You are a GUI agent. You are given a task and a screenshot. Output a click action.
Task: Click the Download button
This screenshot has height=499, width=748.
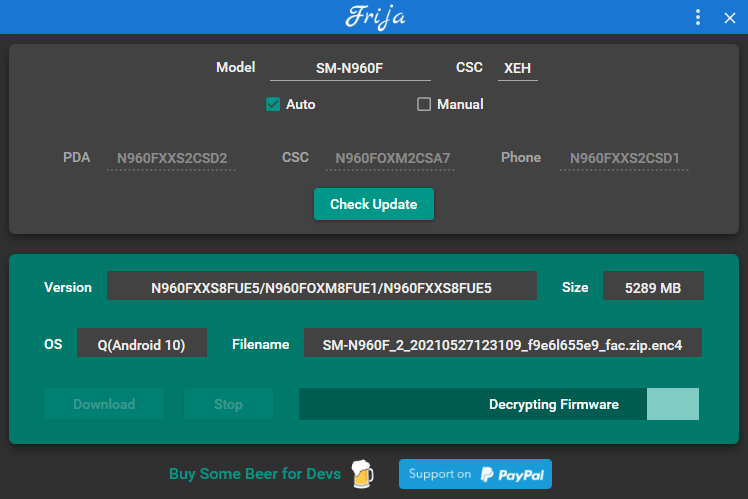[104, 404]
